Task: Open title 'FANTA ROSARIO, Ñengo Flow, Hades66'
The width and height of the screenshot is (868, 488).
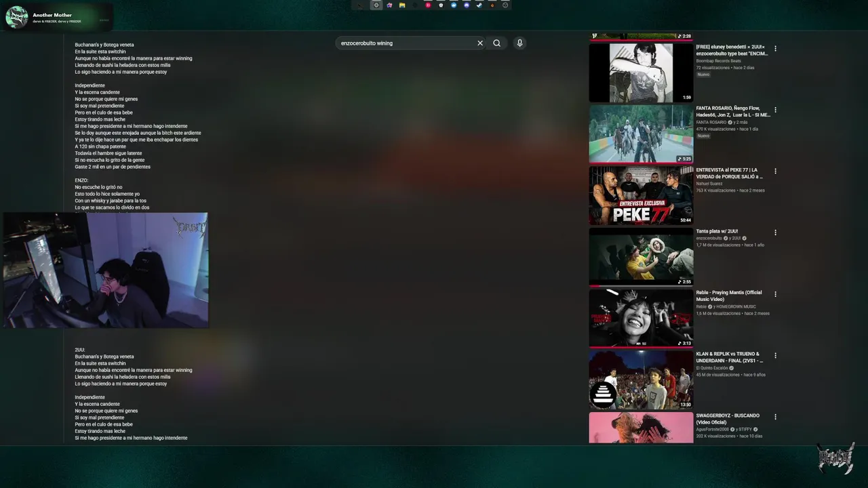Action: click(x=733, y=111)
